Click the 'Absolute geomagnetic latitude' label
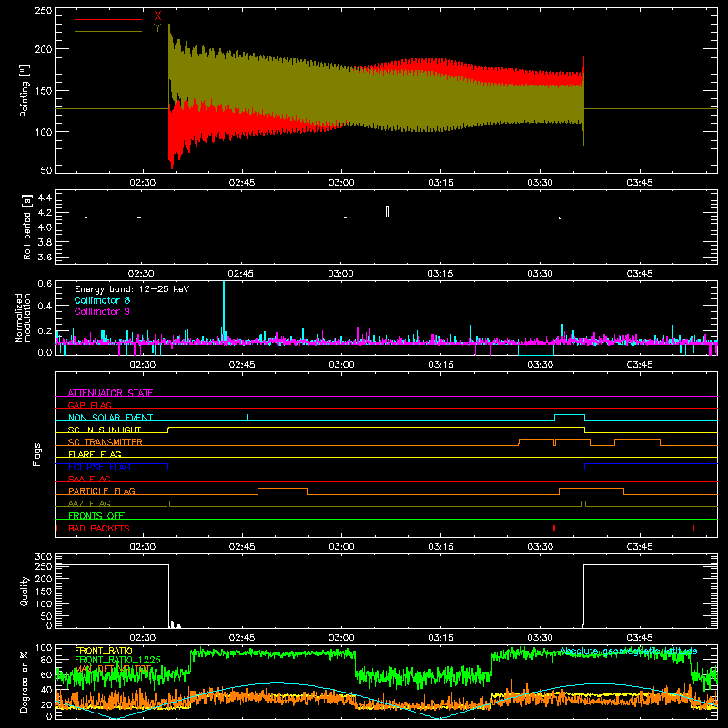 (629, 651)
